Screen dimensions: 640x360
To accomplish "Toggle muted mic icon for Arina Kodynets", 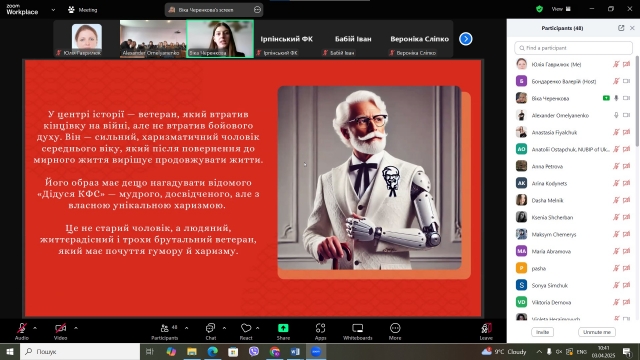I will 616,183.
